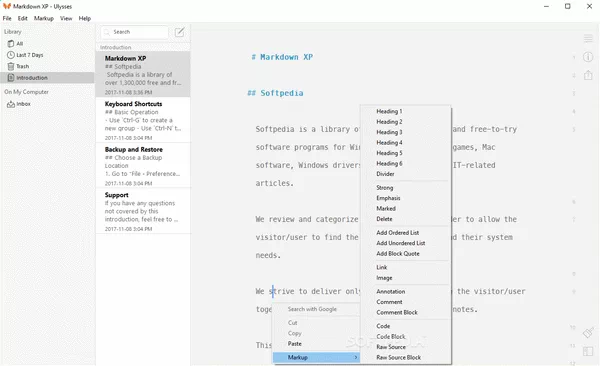Viewport: 600px width, 366px height.
Task: Click the Introduction group icon
Action: coord(11,78)
